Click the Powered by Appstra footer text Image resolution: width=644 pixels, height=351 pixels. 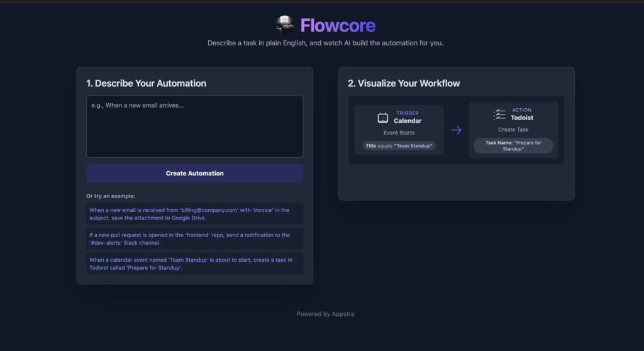pyautogui.click(x=325, y=314)
